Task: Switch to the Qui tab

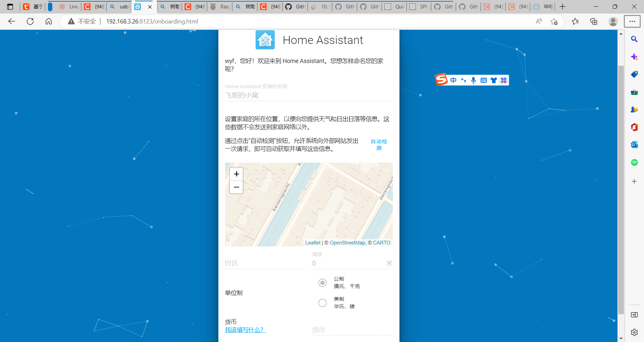Action: click(394, 7)
